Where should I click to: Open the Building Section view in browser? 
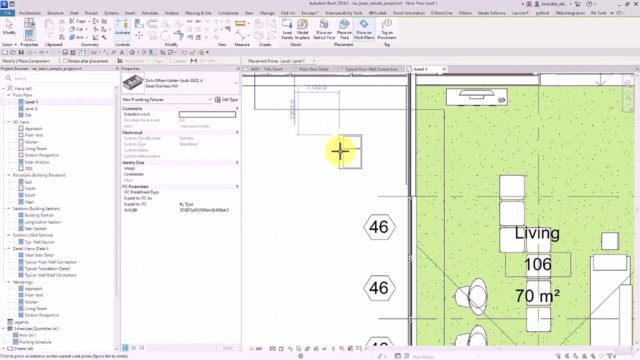(39, 215)
